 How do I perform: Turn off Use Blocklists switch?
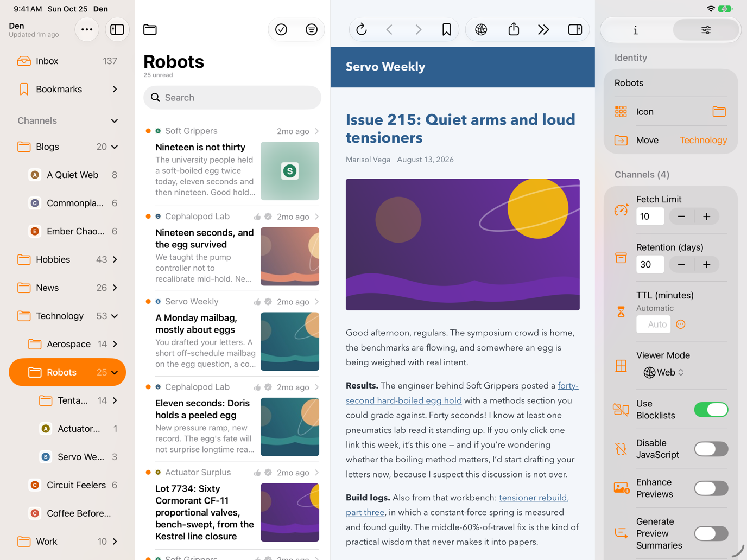tap(711, 410)
